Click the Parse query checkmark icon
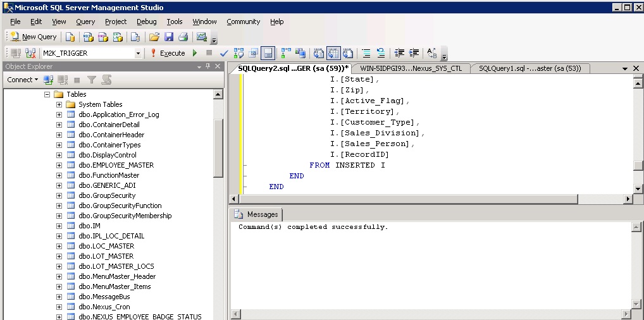644x320 pixels. (x=223, y=54)
